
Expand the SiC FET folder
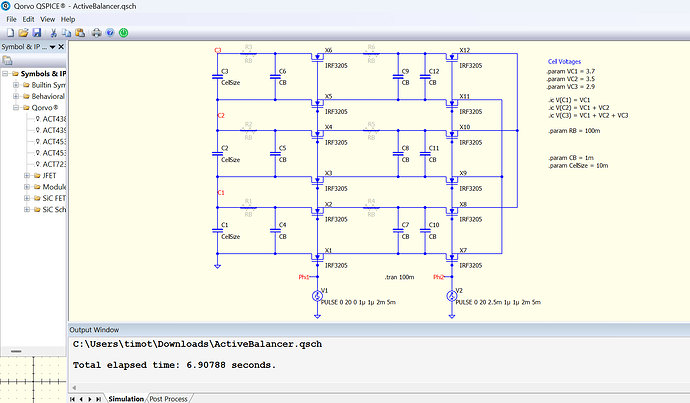pos(27,198)
